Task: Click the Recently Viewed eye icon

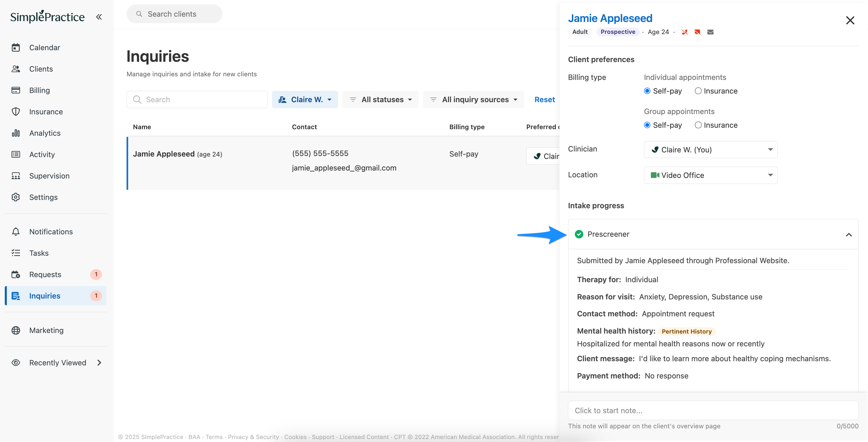Action: pyautogui.click(x=16, y=363)
